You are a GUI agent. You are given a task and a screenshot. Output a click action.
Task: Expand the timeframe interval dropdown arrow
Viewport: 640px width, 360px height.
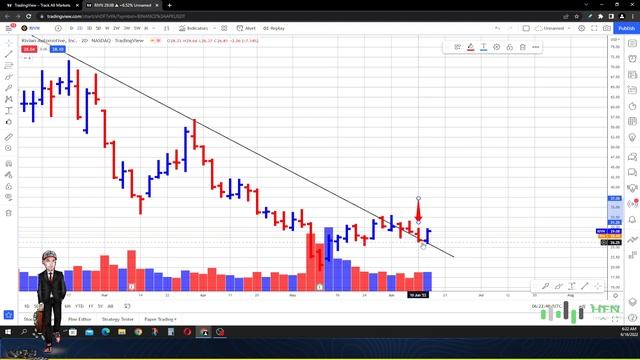tap(154, 28)
